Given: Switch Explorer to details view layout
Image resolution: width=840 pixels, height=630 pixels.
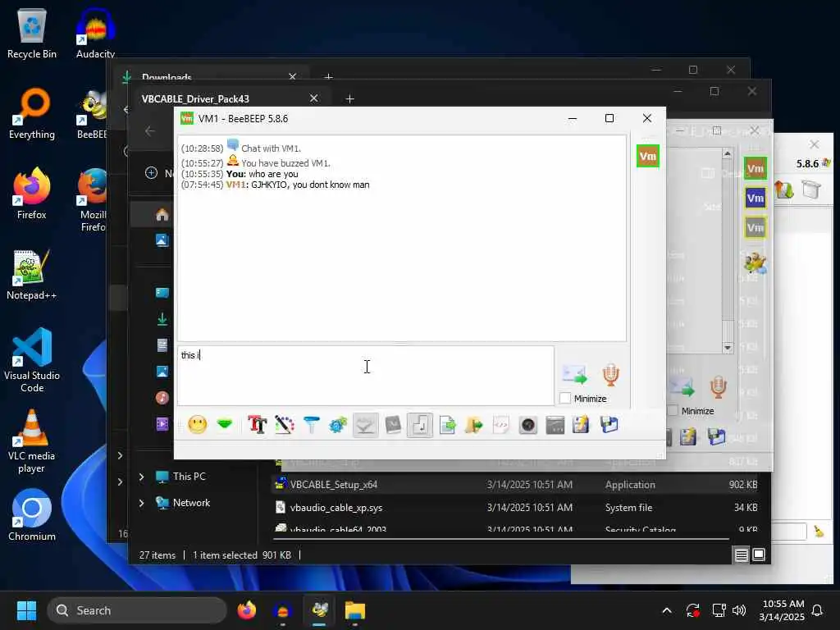Looking at the screenshot, I should [741, 555].
